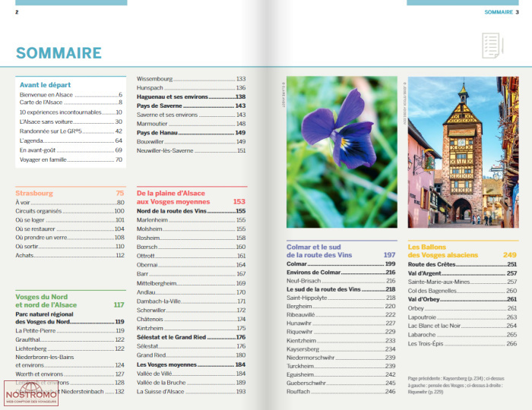Image resolution: width=532 pixels, height=410 pixels.
Task: Select 'Pays de Hanau' entry
Action: [191, 132]
